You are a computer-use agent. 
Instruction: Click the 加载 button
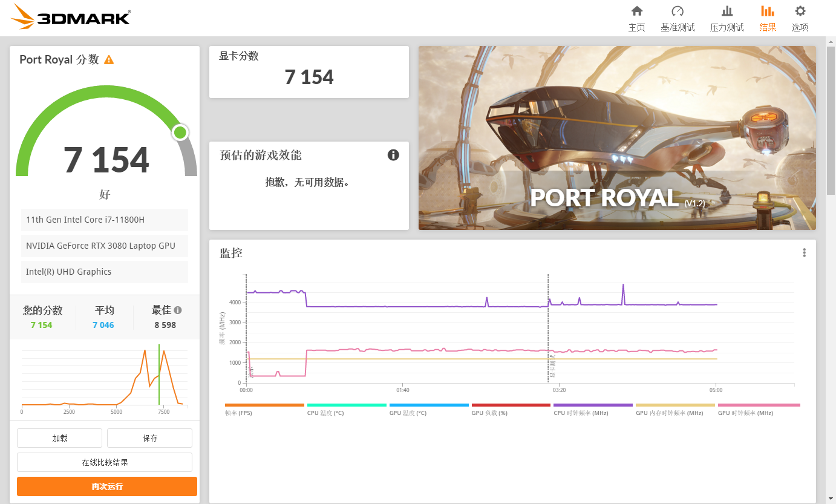[59, 438]
